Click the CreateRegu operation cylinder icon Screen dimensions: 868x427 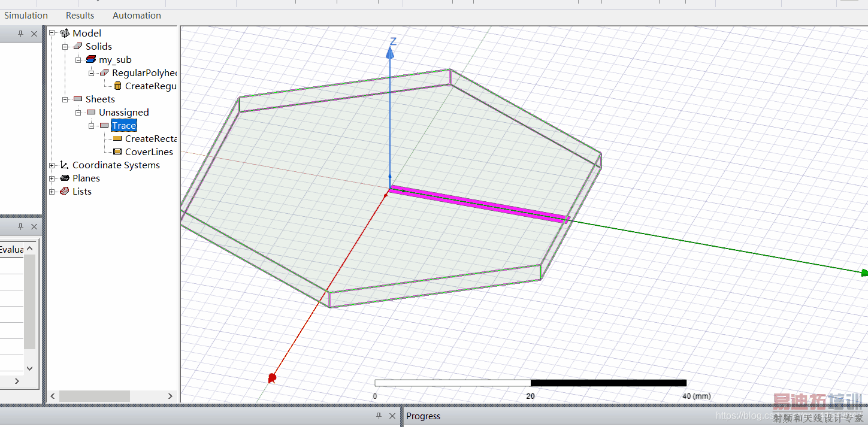pos(117,86)
